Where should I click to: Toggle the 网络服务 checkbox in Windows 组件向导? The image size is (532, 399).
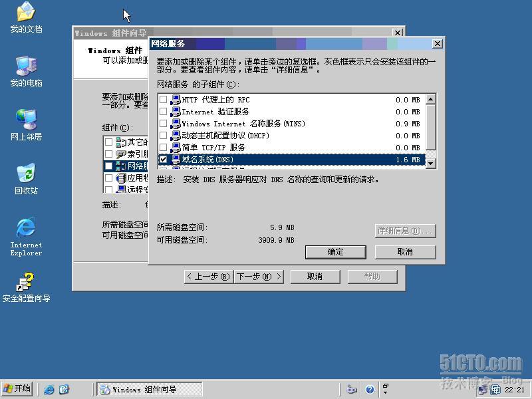click(108, 166)
